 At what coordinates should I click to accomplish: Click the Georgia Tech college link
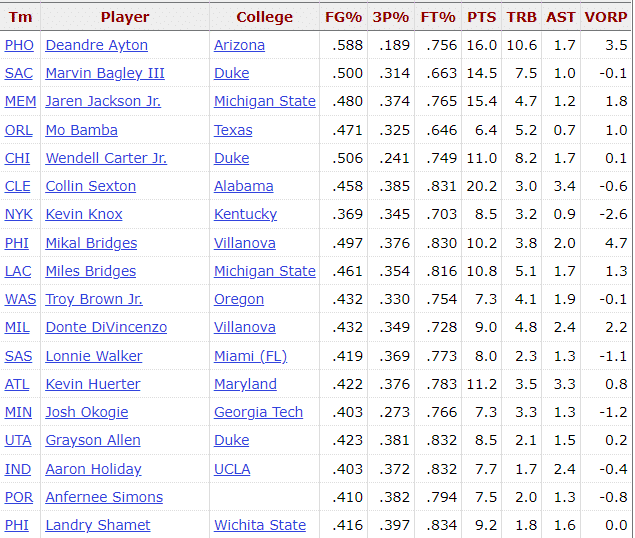pyautogui.click(x=258, y=412)
